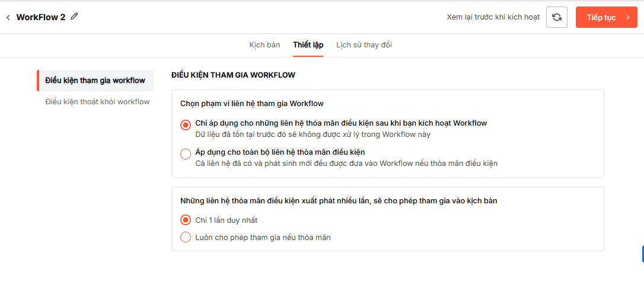Select "Điều kiện tham gia workflow" sidebar item
Image resolution: width=644 pixels, height=307 pixels.
pos(95,81)
